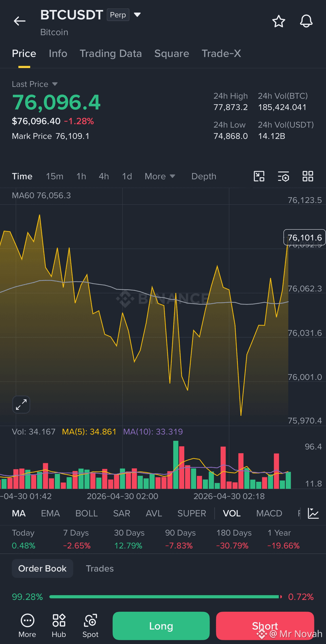Open the More menu in bottom bar
The image size is (326, 644).
[27, 625]
